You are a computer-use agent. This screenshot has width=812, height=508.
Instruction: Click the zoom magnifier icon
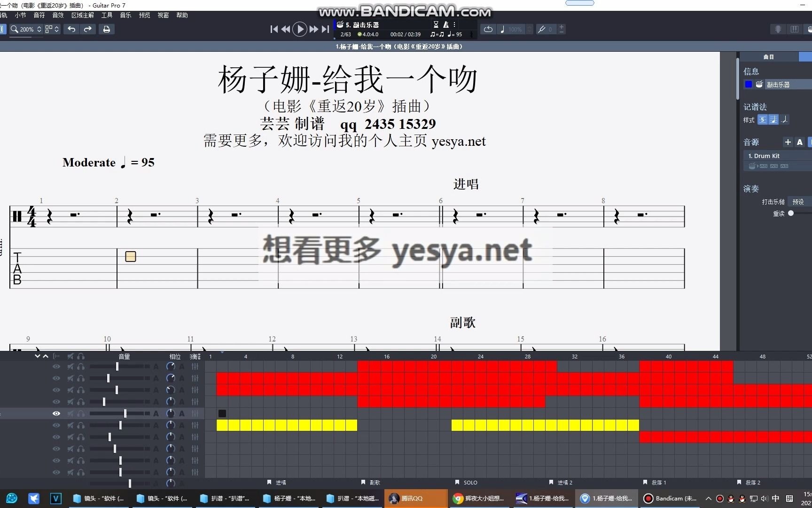[15, 29]
